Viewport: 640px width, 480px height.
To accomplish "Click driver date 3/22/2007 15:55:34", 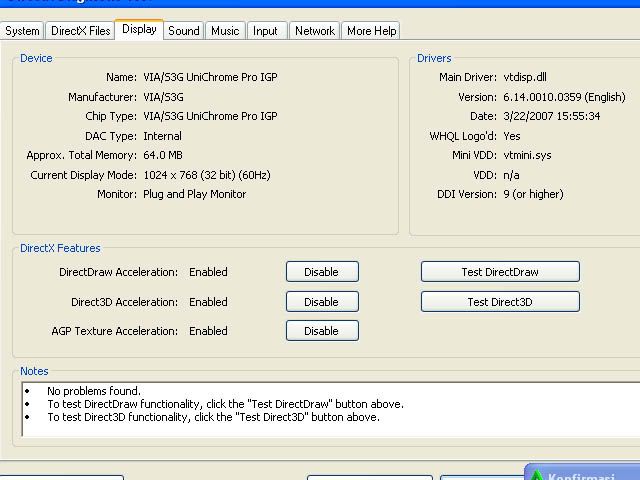I will click(x=551, y=116).
